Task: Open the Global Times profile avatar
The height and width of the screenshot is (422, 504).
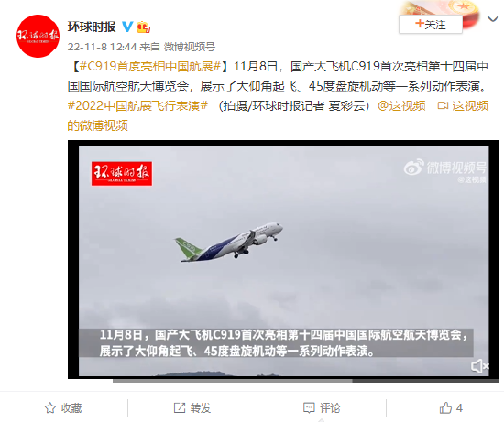Action: point(38,36)
